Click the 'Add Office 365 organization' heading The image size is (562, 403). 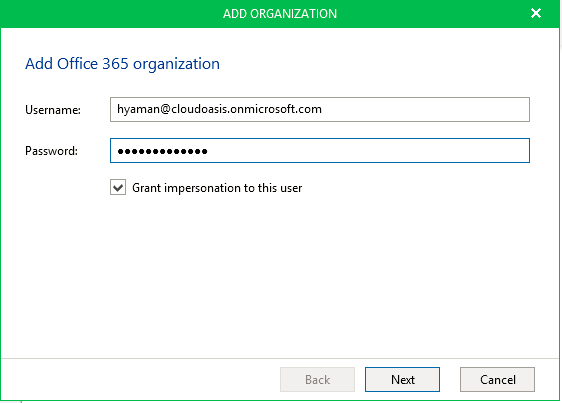click(122, 64)
